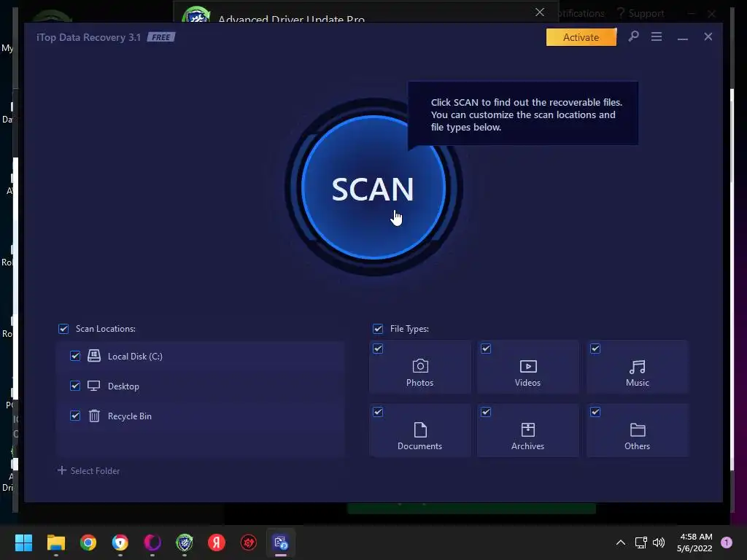Click the Recycle Bin label
This screenshot has width=747, height=560.
point(130,416)
